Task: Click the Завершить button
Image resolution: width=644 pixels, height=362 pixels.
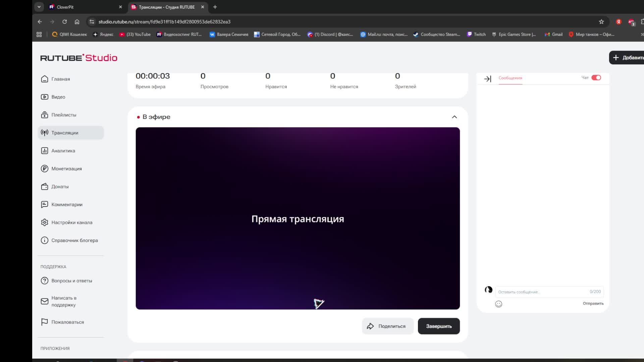Action: (439, 326)
